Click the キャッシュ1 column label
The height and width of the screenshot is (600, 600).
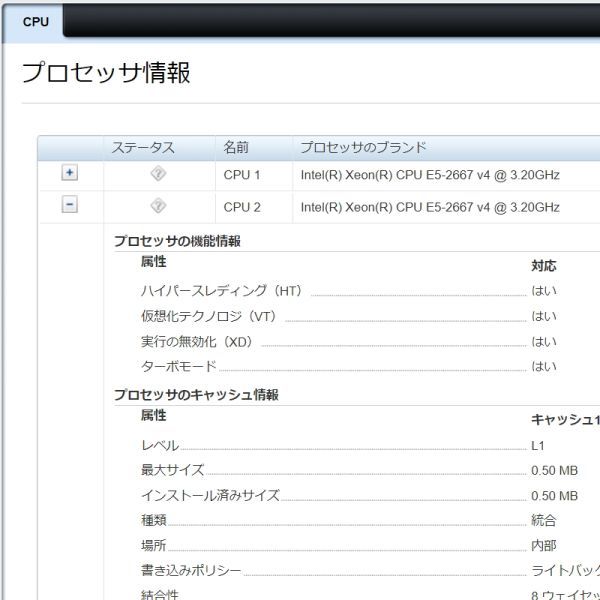[566, 420]
